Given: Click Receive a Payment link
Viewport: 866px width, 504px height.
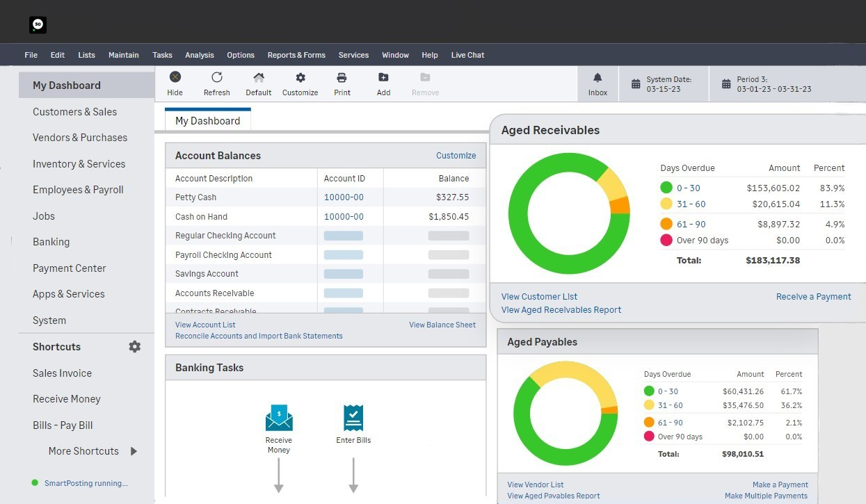Looking at the screenshot, I should (x=814, y=297).
